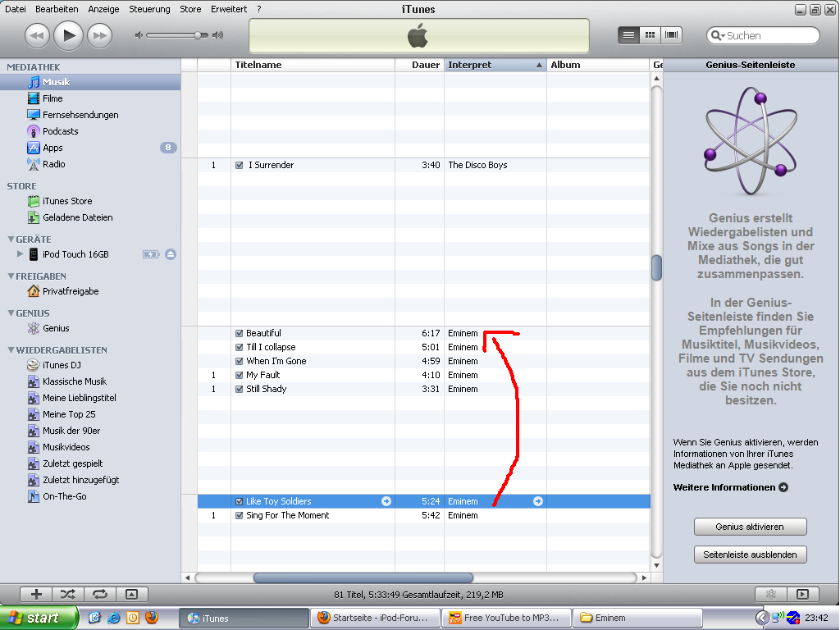
Task: Sort by the Dauer column header
Action: 420,65
